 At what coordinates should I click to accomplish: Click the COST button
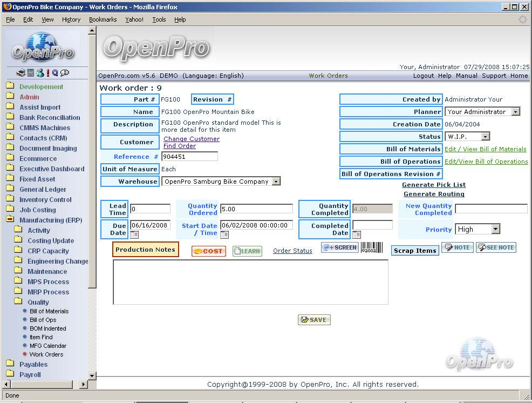tap(208, 251)
